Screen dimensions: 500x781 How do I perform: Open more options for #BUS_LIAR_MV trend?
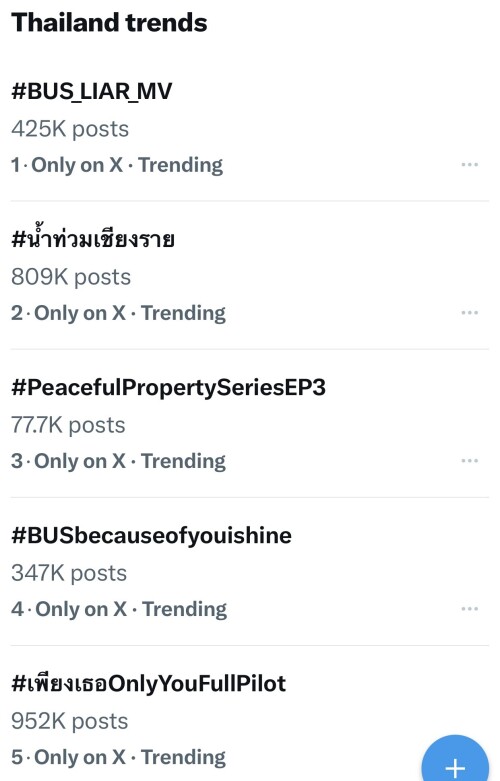[x=469, y=164]
